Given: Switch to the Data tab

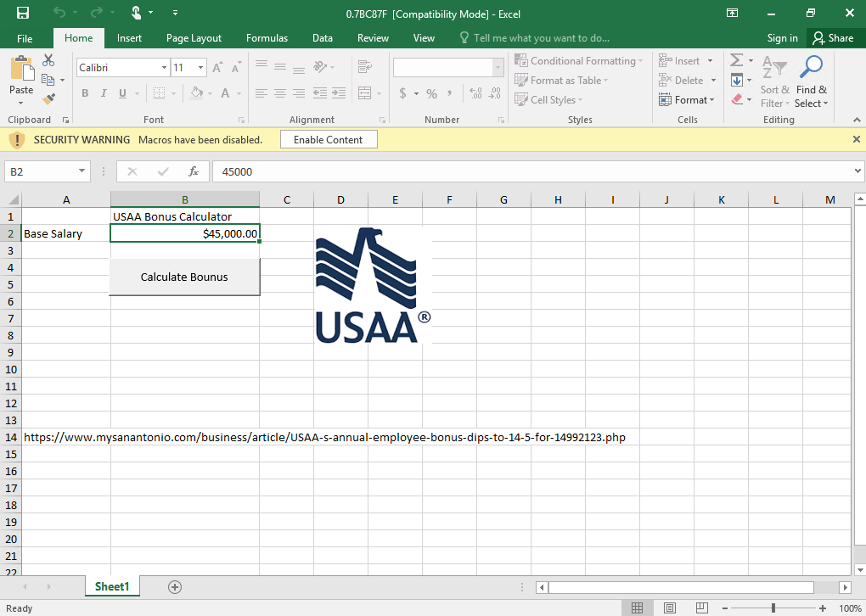Looking at the screenshot, I should [x=323, y=38].
